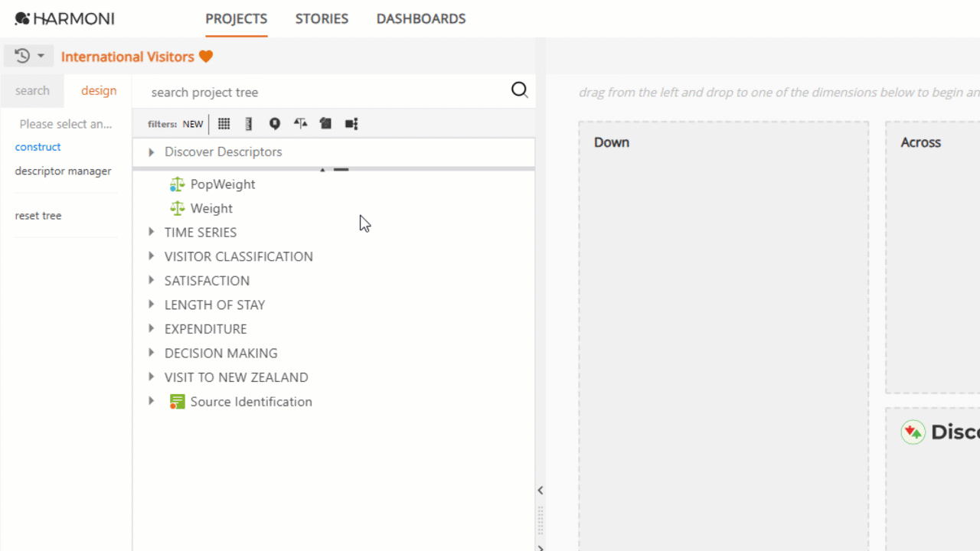Open descriptor manager
This screenshot has width=980, height=551.
click(x=64, y=171)
